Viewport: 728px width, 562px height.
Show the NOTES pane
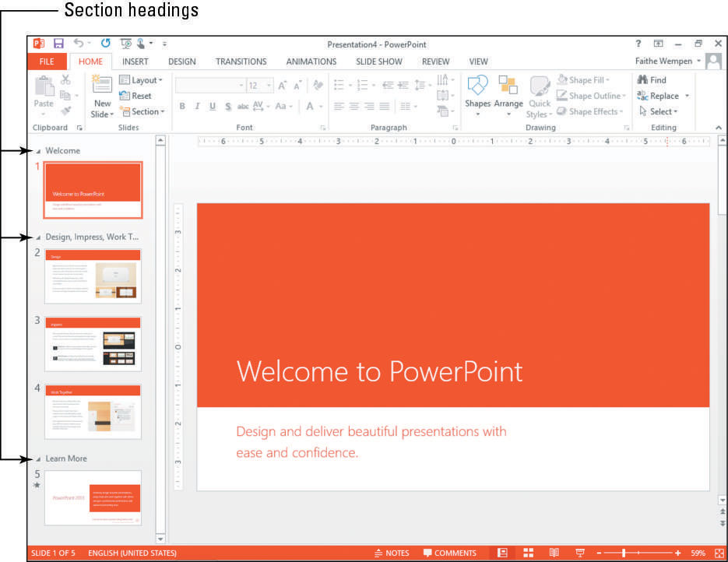click(x=392, y=553)
